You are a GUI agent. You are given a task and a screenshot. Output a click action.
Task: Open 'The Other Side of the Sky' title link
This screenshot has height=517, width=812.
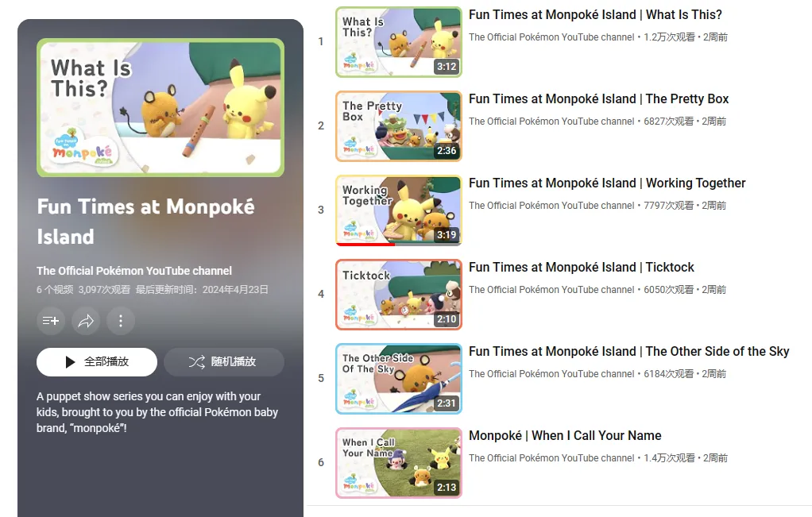(628, 351)
